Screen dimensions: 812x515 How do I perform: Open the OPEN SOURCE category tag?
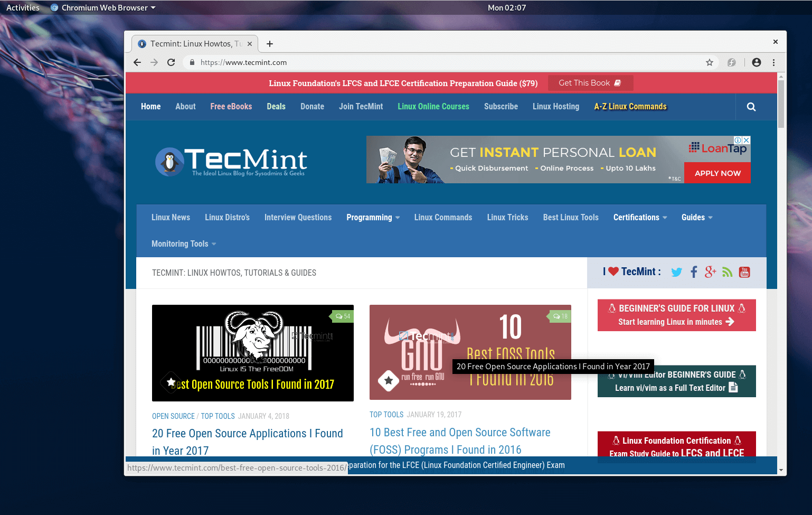pos(173,416)
